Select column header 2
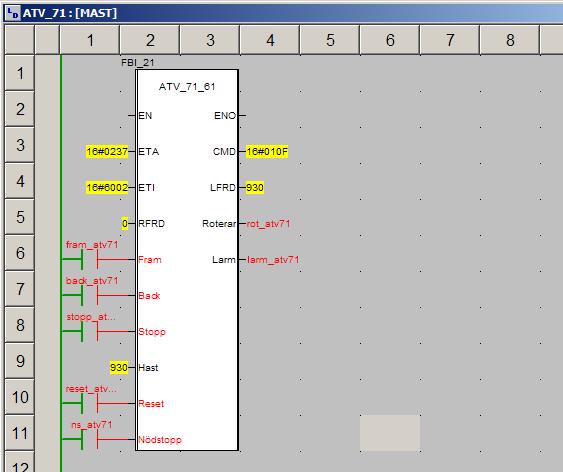Screen dimensions: 563x472 tap(150, 40)
